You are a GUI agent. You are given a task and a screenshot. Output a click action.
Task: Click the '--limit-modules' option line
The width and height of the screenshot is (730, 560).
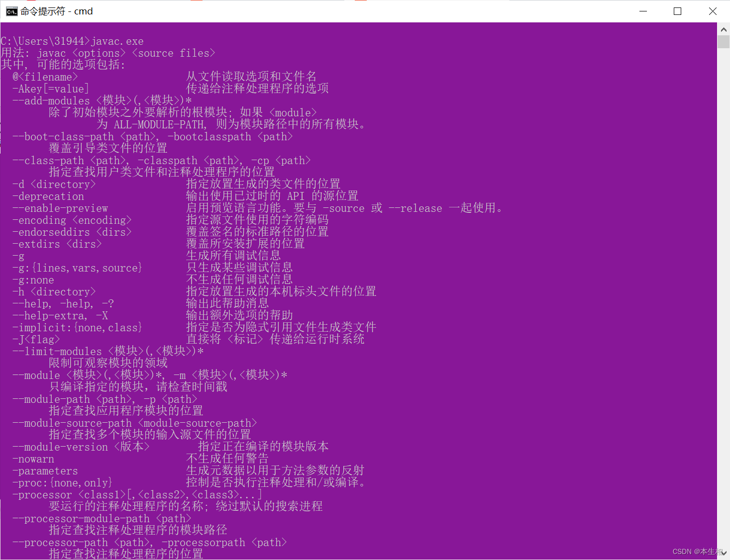point(108,352)
